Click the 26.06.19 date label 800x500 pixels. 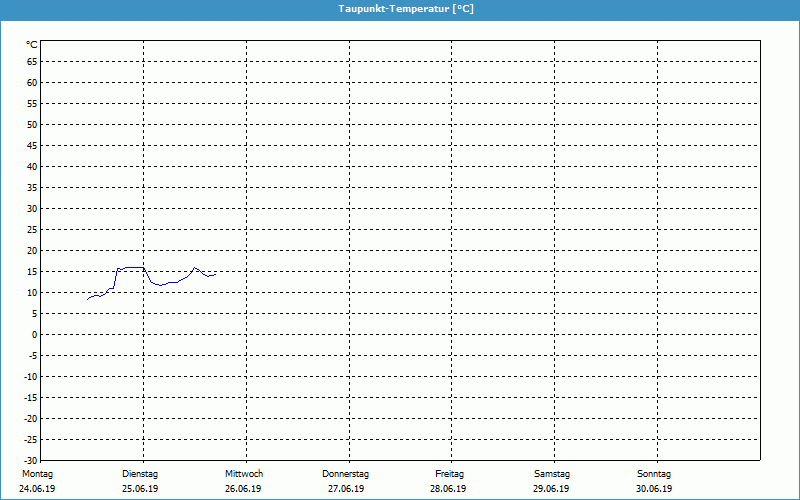pyautogui.click(x=243, y=489)
